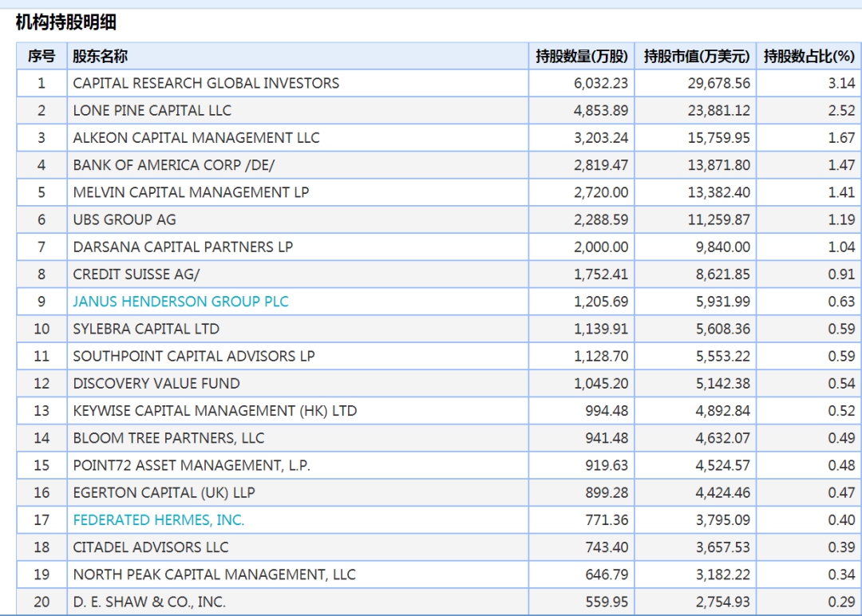
Task: Open the JANUS HENDERSON GROUP PLC link
Action: point(180,302)
